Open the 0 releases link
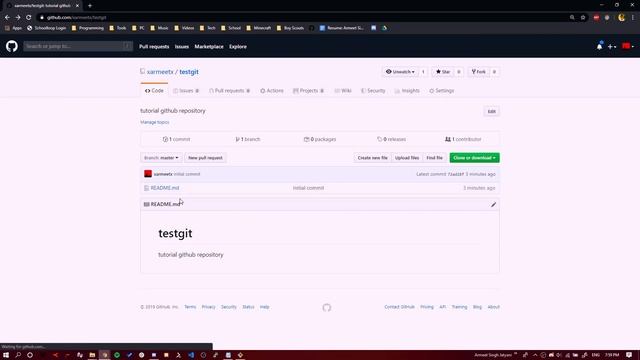Viewport: 640px width, 360px height. (x=392, y=139)
